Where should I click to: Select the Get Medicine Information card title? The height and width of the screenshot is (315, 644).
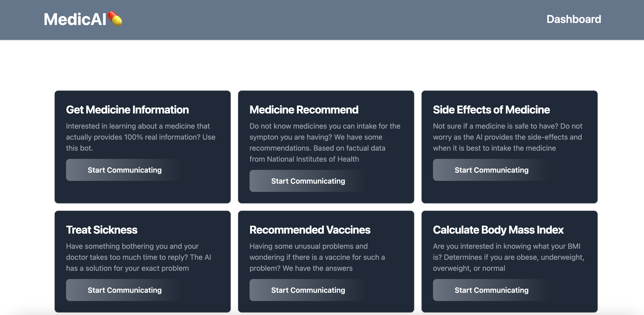[x=127, y=110]
